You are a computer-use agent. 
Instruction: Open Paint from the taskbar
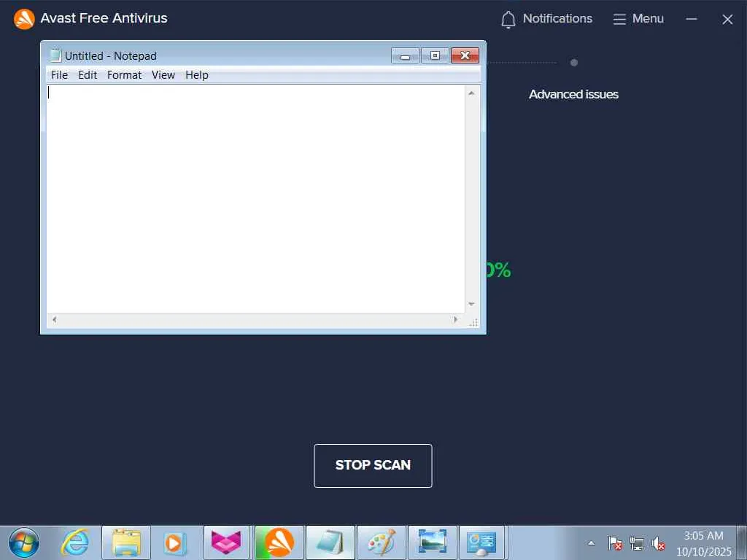click(381, 542)
